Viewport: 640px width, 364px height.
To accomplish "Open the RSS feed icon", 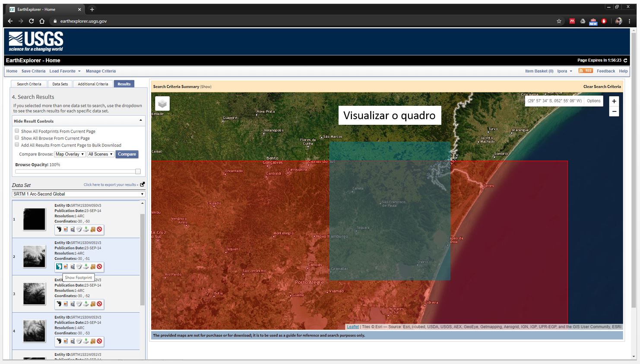I will coord(585,71).
